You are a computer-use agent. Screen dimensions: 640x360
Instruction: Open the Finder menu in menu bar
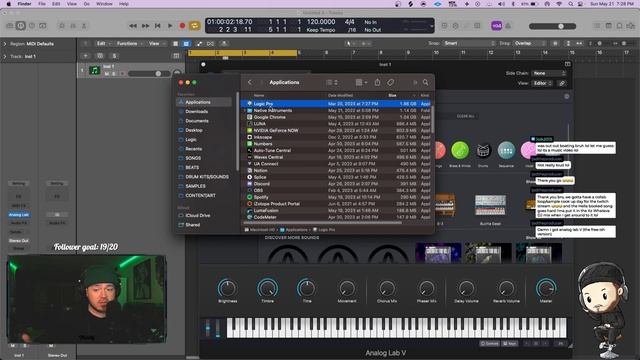point(24,4)
